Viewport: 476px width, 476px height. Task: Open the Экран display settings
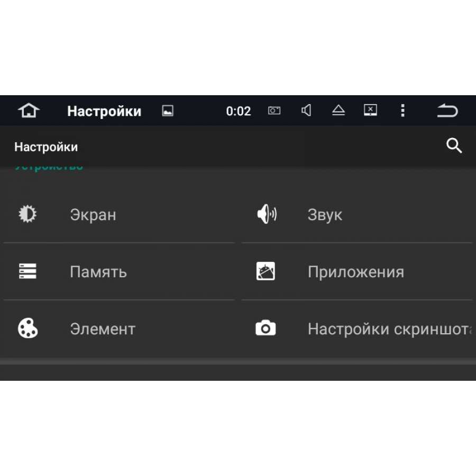pyautogui.click(x=119, y=215)
